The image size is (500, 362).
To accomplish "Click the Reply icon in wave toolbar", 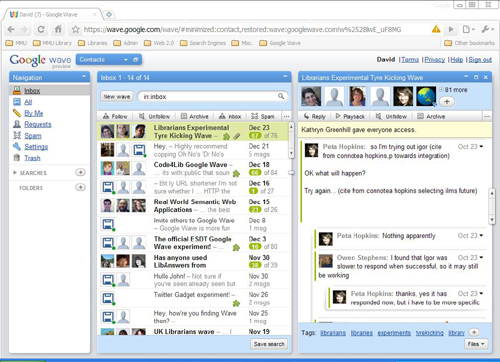I will 306,116.
